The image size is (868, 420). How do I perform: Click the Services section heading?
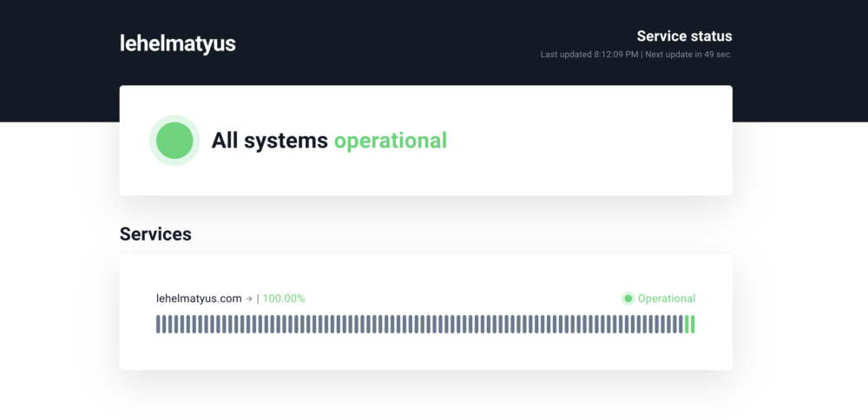(x=155, y=234)
